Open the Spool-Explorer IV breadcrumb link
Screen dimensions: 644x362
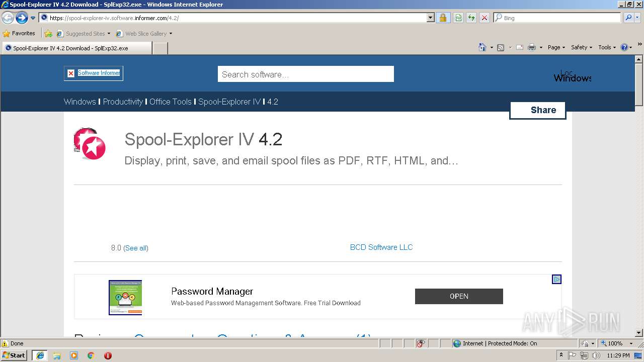(229, 102)
